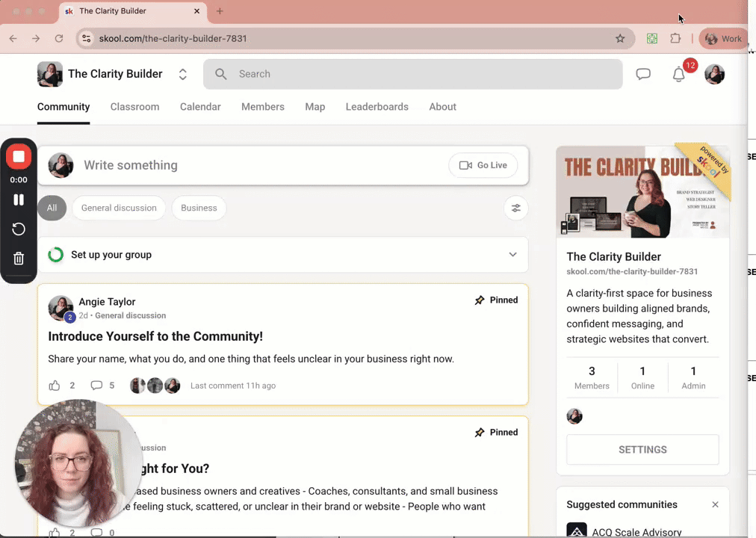Open comments on the Introduce Yourself post
The width and height of the screenshot is (756, 538).
96,386
